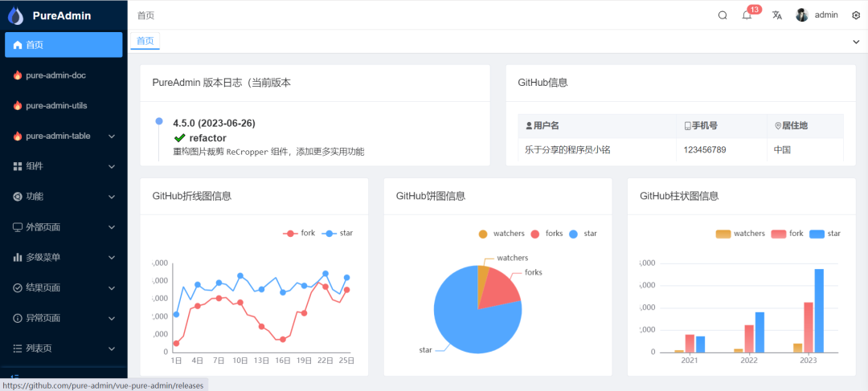Switch to the 首页 page tab
The width and height of the screenshot is (868, 391).
(x=145, y=41)
